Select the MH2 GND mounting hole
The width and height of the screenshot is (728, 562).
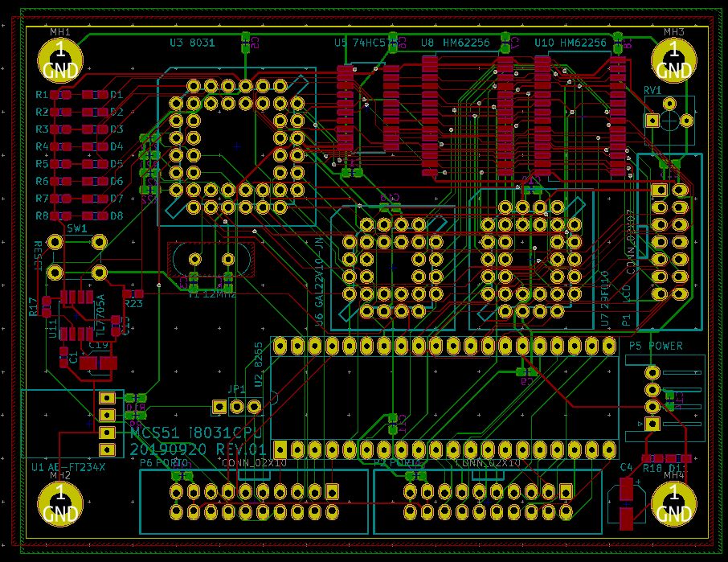[x=60, y=503]
